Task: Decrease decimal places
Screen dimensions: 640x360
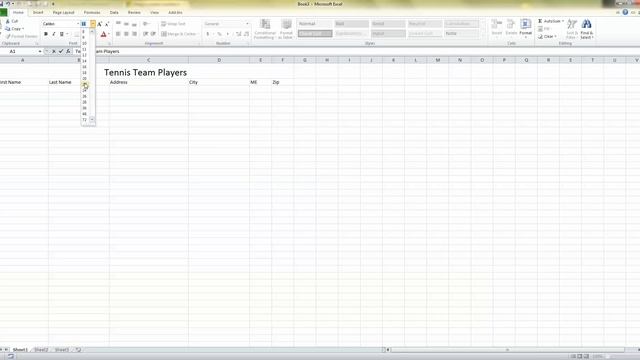Action: [247, 34]
